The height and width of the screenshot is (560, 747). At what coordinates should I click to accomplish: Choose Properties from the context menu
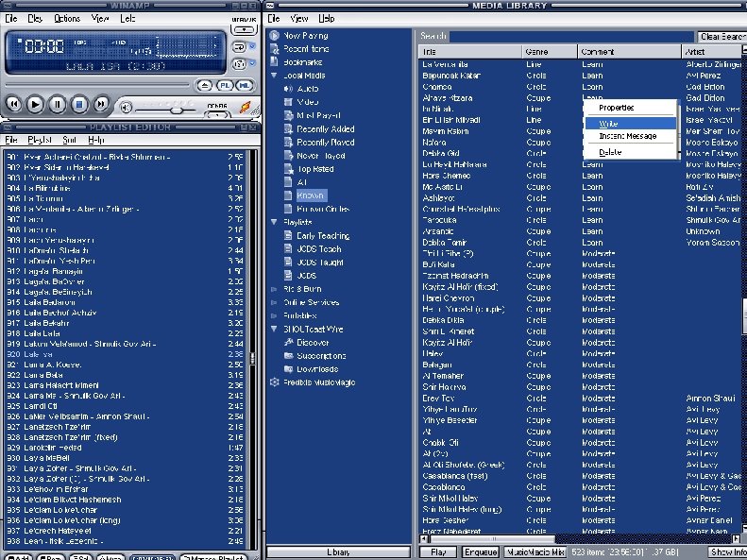pos(630,108)
